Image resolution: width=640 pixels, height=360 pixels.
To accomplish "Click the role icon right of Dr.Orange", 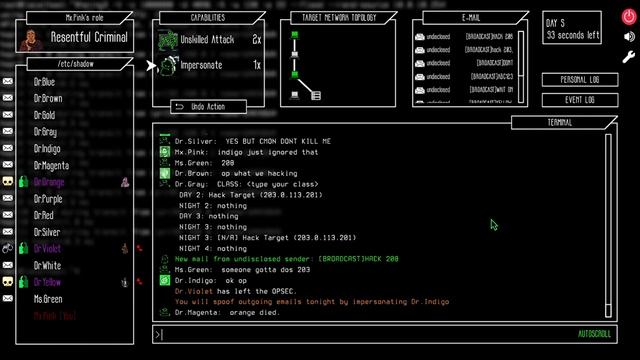I will pyautogui.click(x=125, y=182).
